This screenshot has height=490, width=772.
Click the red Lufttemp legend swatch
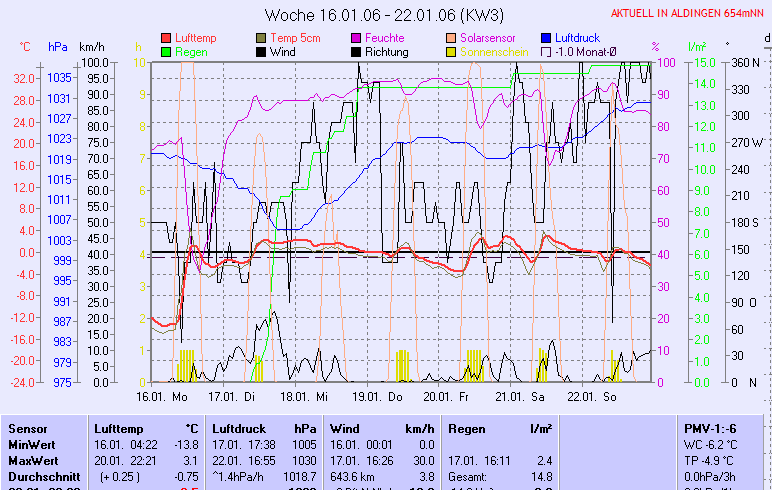click(x=166, y=38)
